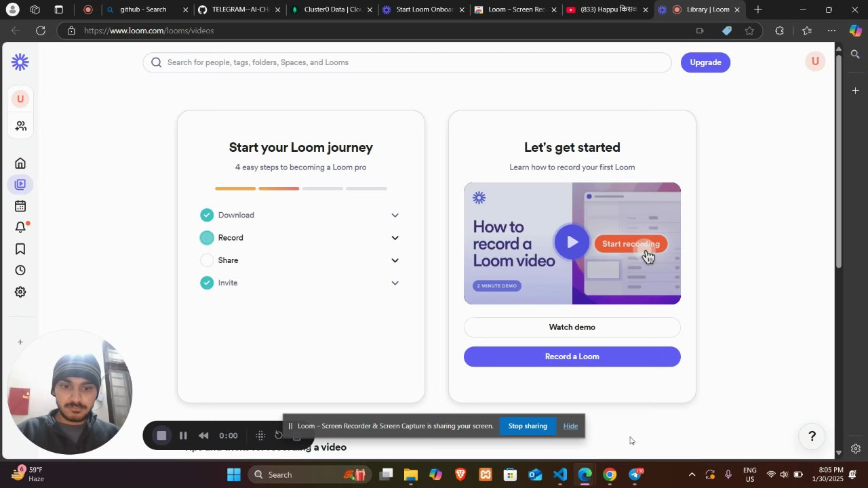
Task: Expand the Download step chevron
Action: click(x=395, y=216)
